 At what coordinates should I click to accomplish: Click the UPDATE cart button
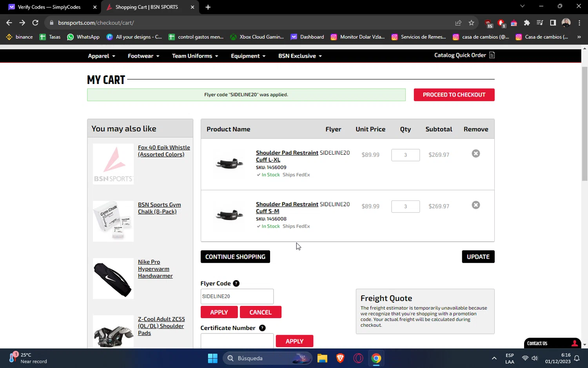coord(478,257)
